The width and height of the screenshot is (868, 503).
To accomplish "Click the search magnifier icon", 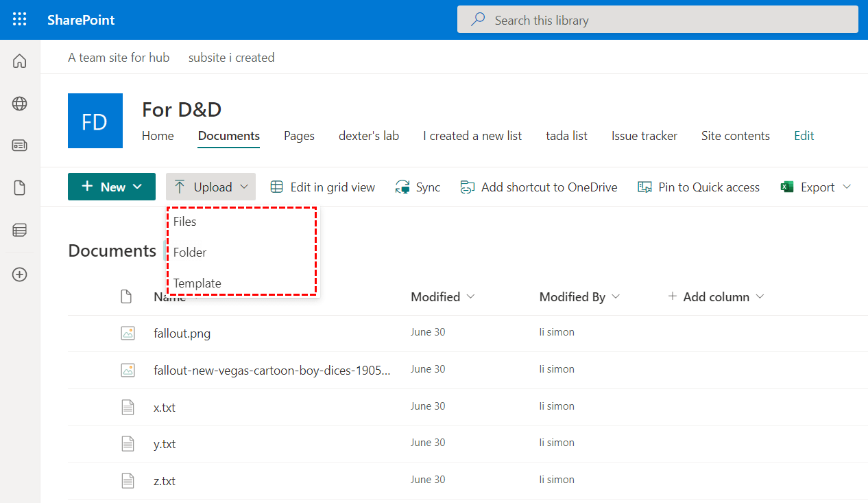I will point(478,20).
